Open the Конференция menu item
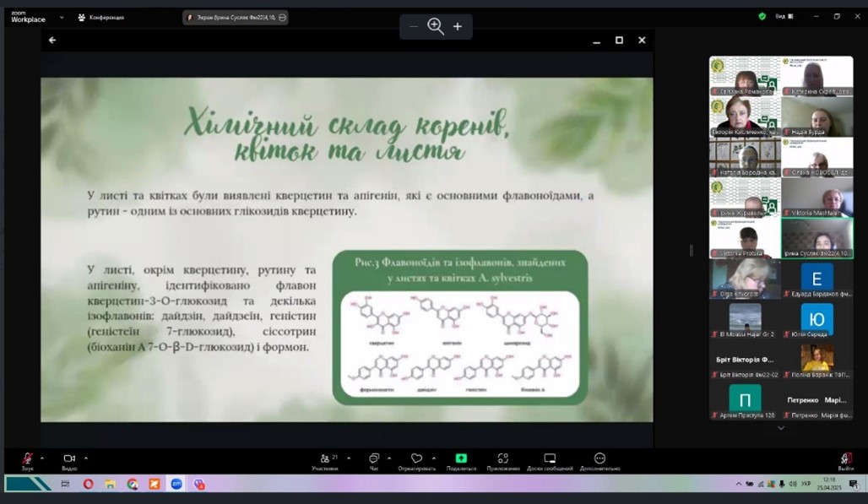This screenshot has width=868, height=504. point(100,18)
